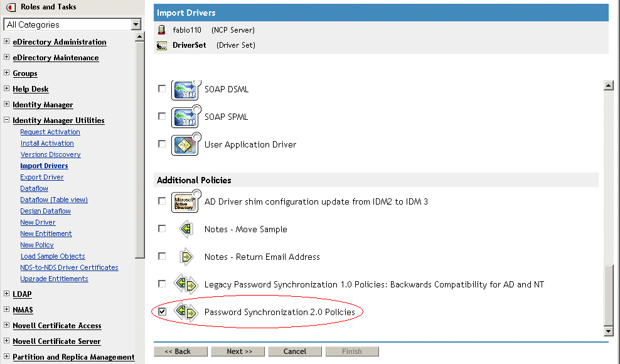This screenshot has width=620, height=364.
Task: Expand the eDirectory Administration category
Action: 6,42
